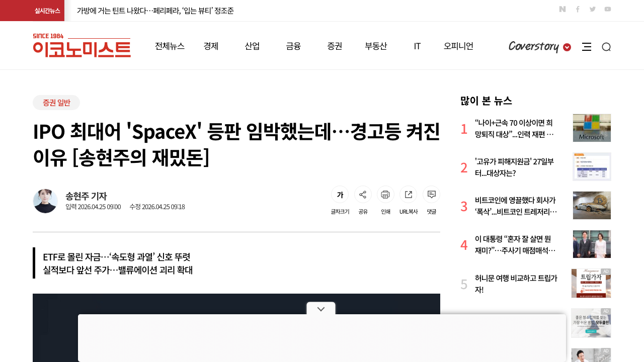Open the Twitter social icon
Screen dimensions: 644x362
point(593,9)
